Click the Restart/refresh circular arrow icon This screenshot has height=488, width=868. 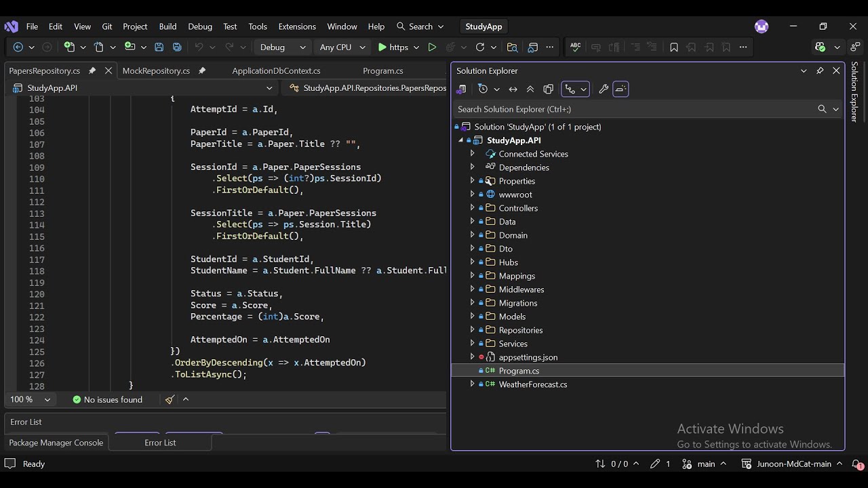pos(480,47)
